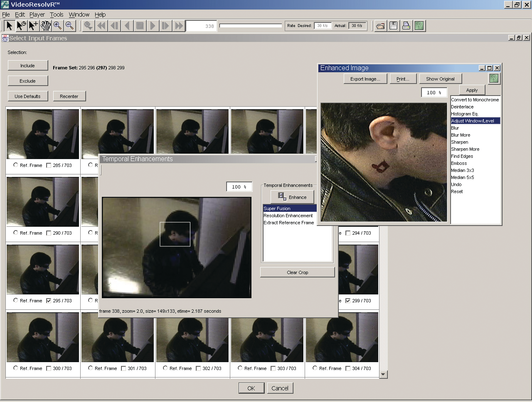This screenshot has width=532, height=402.
Task: Open the Tools menu
Action: [57, 14]
